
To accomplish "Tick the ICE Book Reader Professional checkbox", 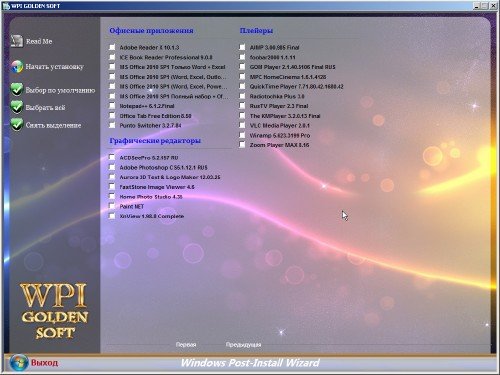I will [x=112, y=57].
